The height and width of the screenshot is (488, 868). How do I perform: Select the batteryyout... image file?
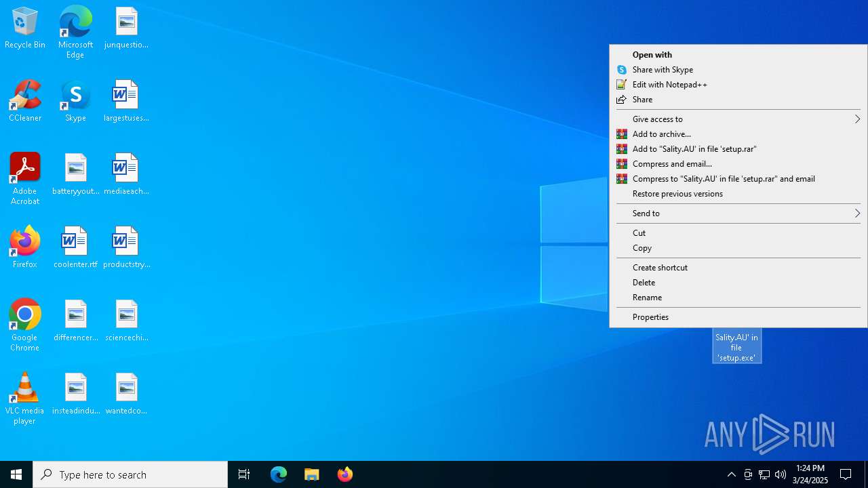coord(75,175)
